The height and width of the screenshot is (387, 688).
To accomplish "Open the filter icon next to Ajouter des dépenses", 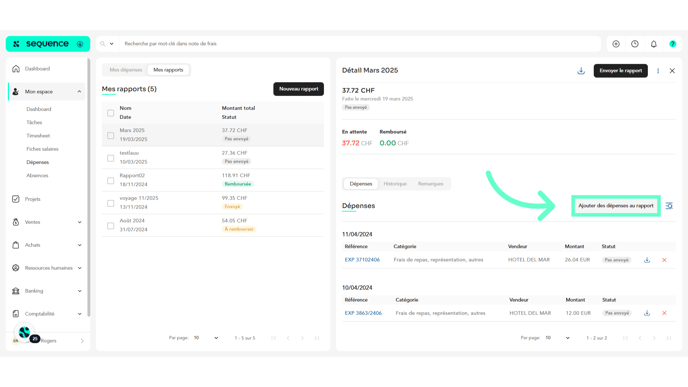I will tap(669, 206).
